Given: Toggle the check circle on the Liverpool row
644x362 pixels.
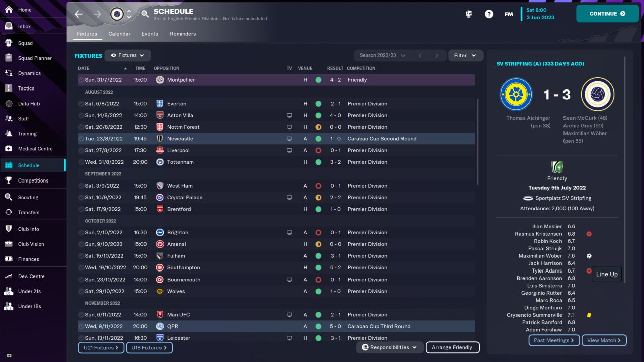Looking at the screenshot, I should pyautogui.click(x=81, y=150).
